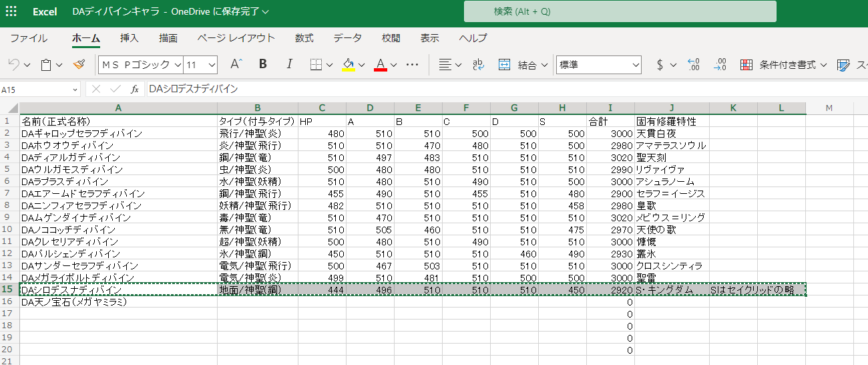Image resolution: width=868 pixels, height=365 pixels.
Task: Click the Excel app title link
Action: click(45, 11)
